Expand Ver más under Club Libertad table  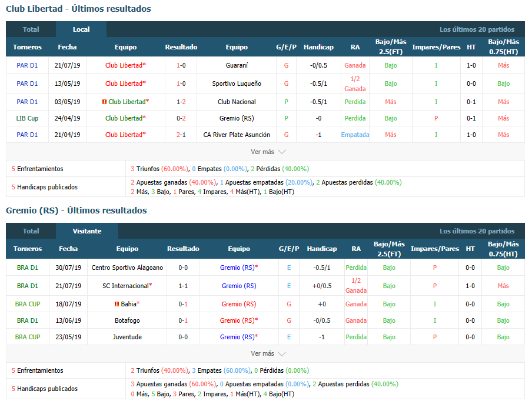tap(268, 152)
